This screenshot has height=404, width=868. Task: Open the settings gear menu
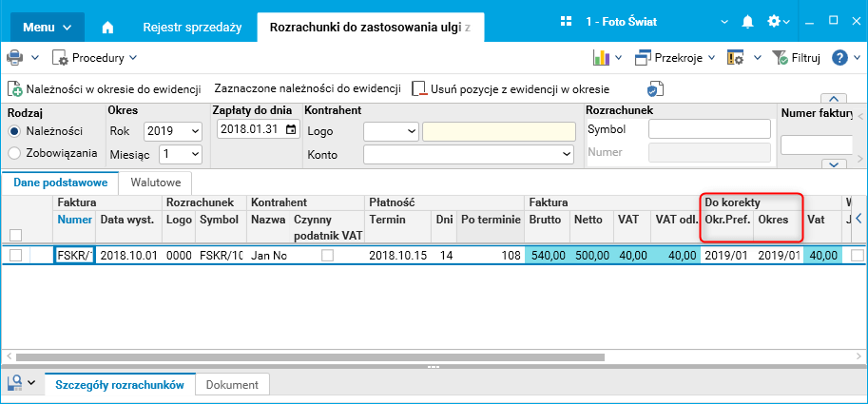(778, 22)
